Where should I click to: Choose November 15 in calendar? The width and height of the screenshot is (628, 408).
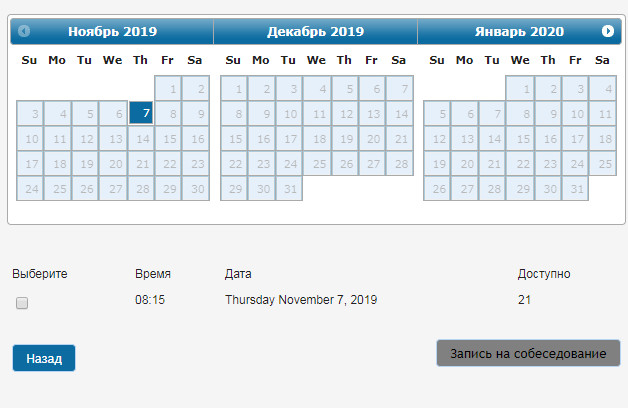[168, 138]
